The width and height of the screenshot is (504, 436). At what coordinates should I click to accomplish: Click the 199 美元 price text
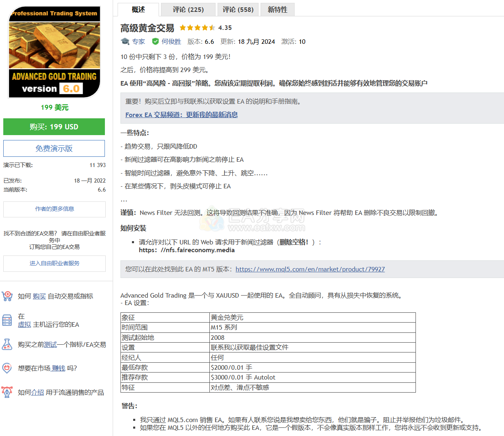tap(54, 108)
